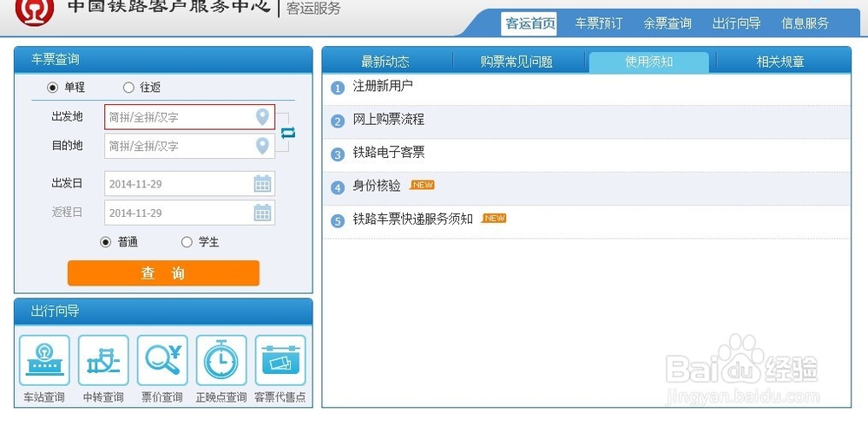Choose the 普通 ticket type radio
The height and width of the screenshot is (426, 868).
[105, 242]
